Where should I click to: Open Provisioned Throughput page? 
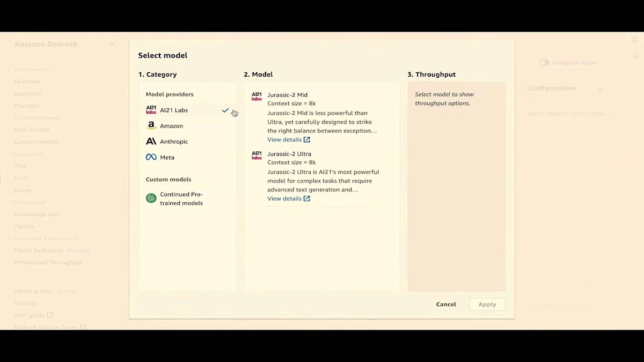pyautogui.click(x=48, y=262)
